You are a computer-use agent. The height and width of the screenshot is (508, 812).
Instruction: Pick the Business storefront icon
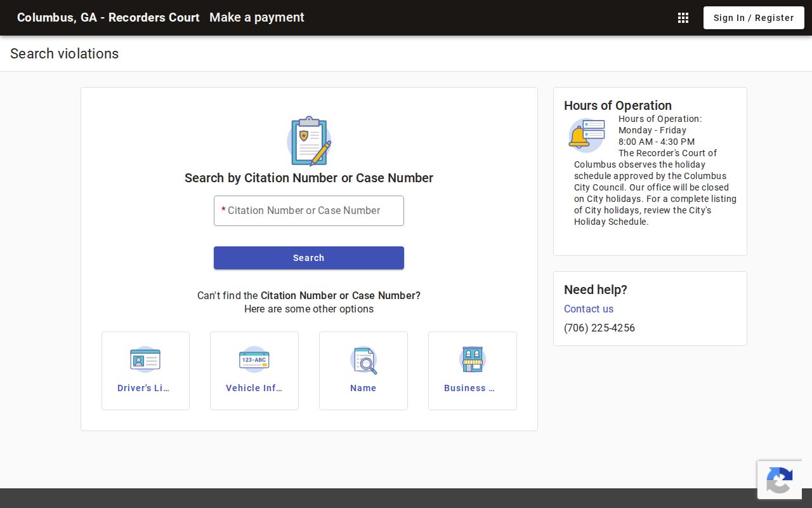tap(473, 359)
